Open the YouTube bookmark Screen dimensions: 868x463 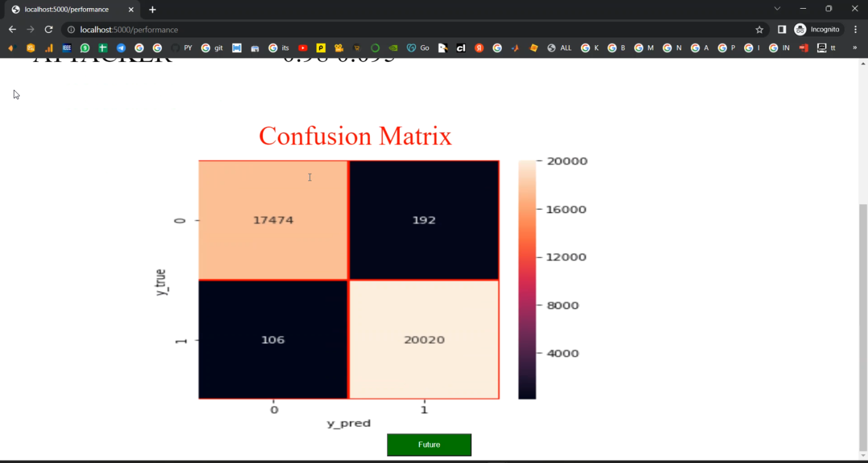pyautogui.click(x=303, y=48)
